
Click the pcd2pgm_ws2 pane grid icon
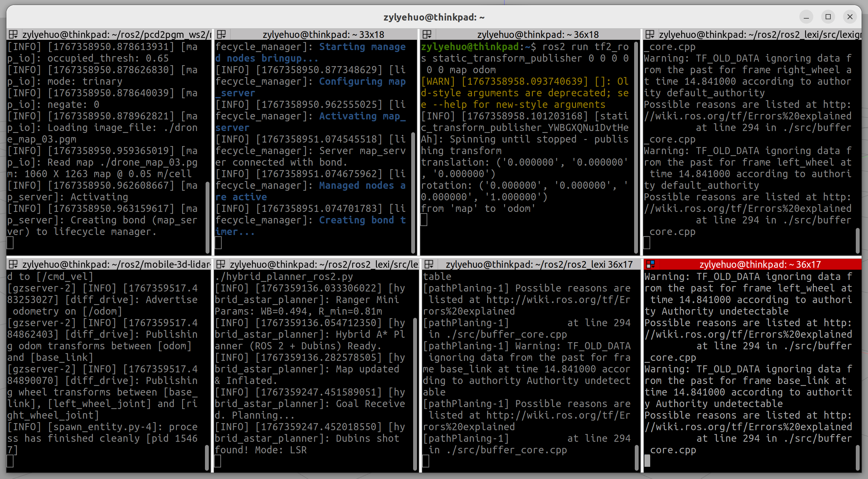tap(13, 34)
